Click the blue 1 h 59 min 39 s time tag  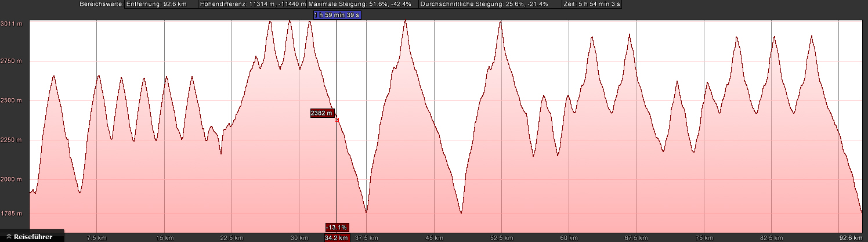(337, 15)
